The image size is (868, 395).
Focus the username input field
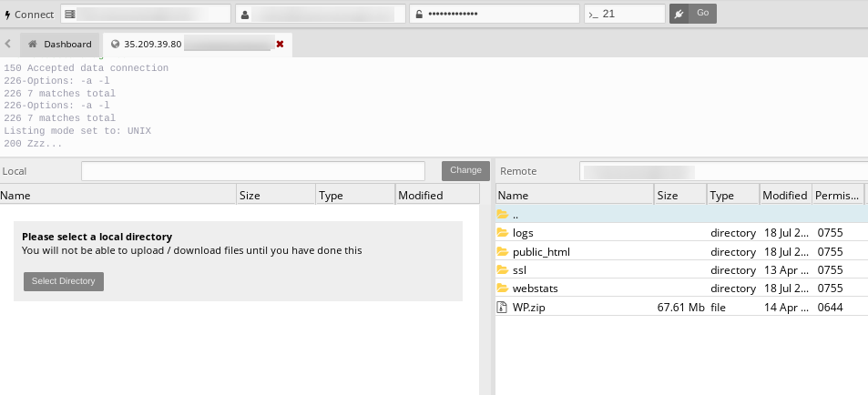click(x=320, y=14)
